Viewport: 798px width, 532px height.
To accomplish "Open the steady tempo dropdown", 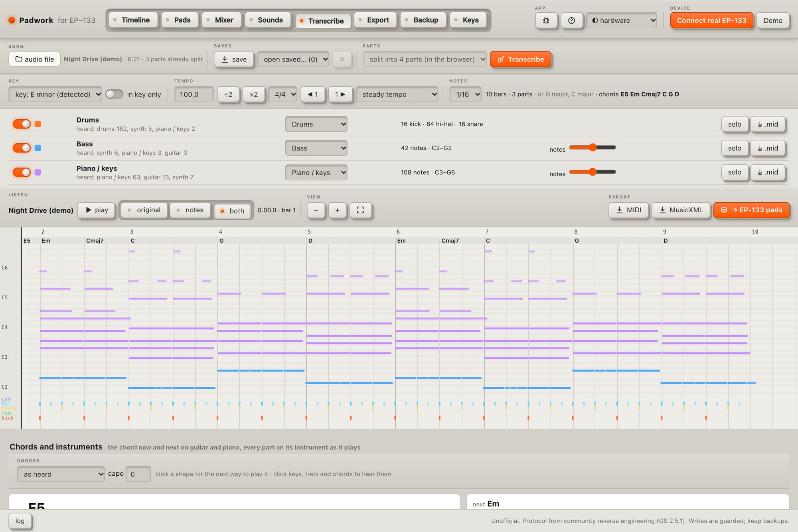I will point(397,94).
